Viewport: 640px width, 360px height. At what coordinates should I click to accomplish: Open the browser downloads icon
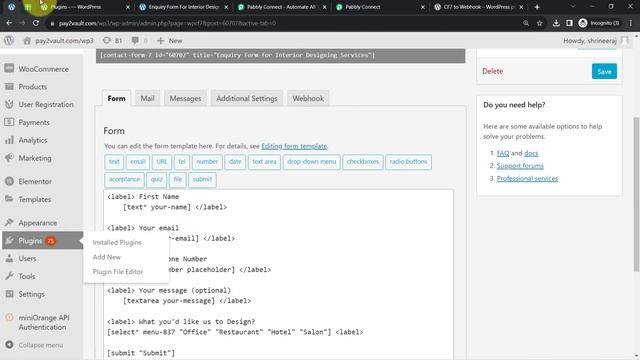(x=556, y=23)
